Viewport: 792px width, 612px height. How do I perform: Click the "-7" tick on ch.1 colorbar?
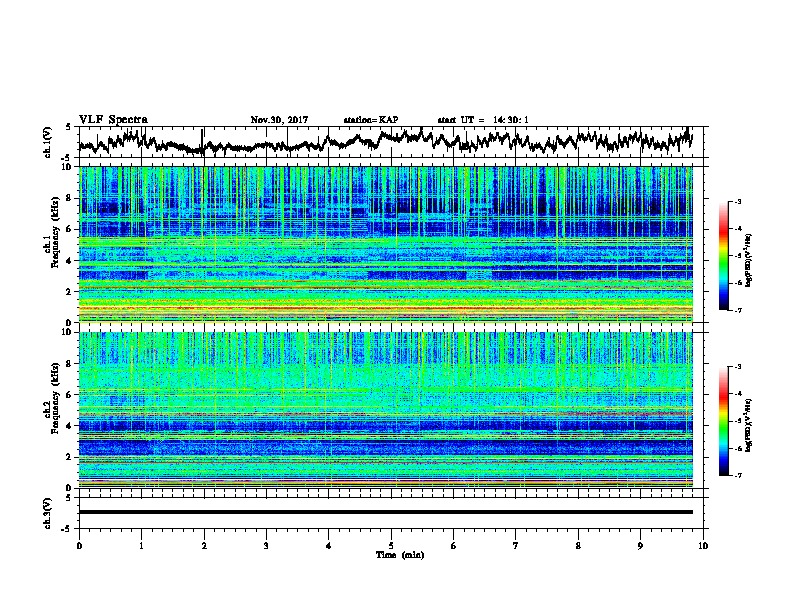[x=737, y=310]
